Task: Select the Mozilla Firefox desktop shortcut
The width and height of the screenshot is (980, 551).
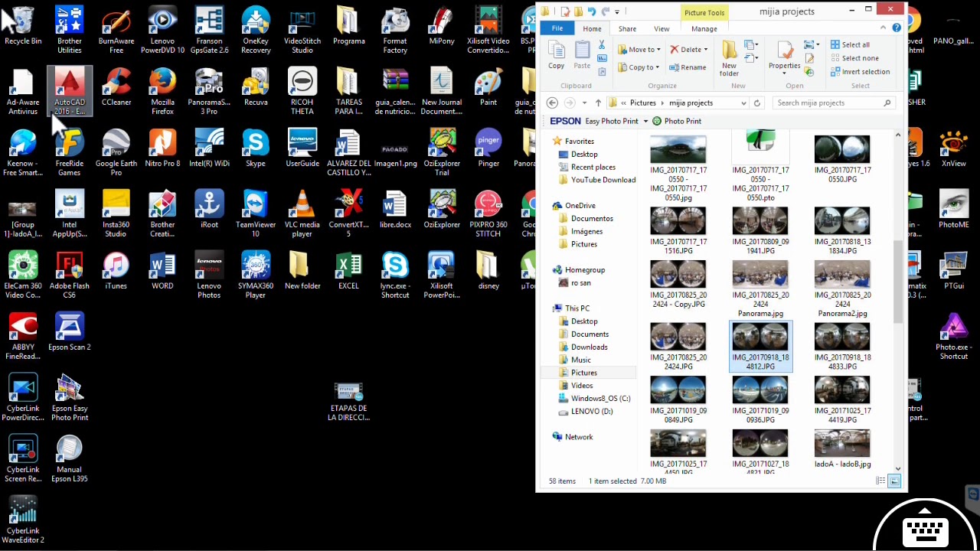Action: tap(162, 91)
